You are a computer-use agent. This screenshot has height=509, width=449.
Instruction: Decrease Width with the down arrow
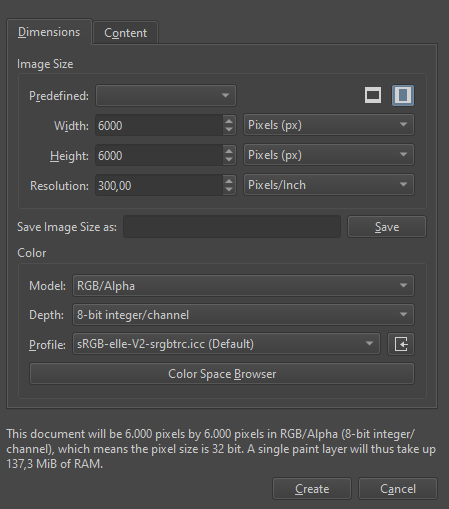pos(229,130)
